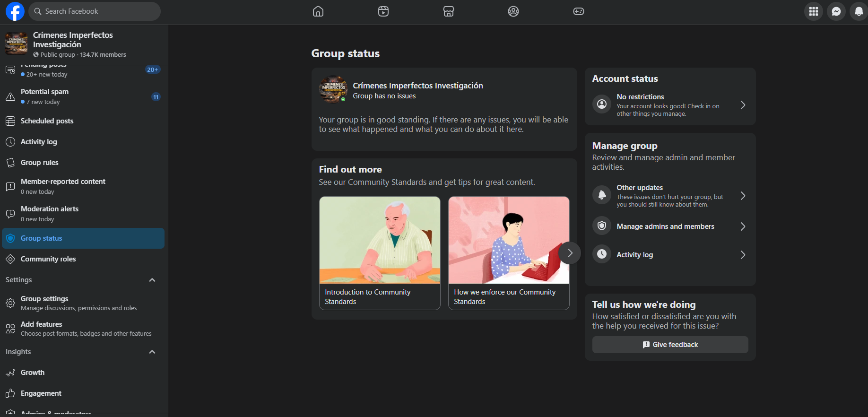
Task: Click the group avatar in Group status card
Action: [x=333, y=89]
